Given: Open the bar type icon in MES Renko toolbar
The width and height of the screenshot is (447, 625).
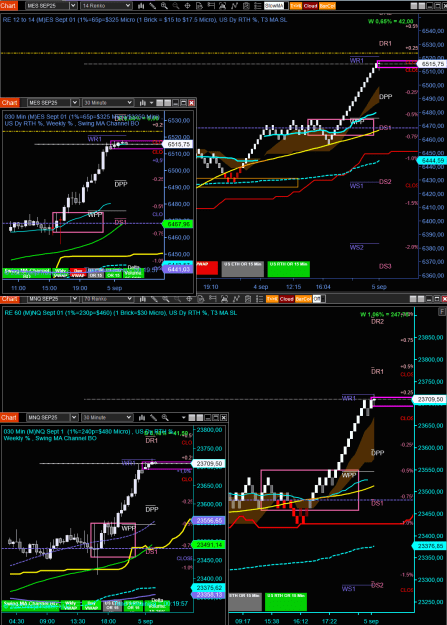Looking at the screenshot, I should point(141,6).
